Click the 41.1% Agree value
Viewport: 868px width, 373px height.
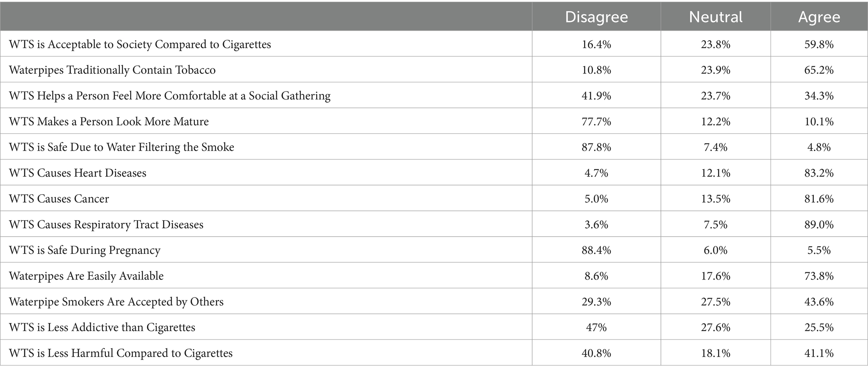pos(819,353)
